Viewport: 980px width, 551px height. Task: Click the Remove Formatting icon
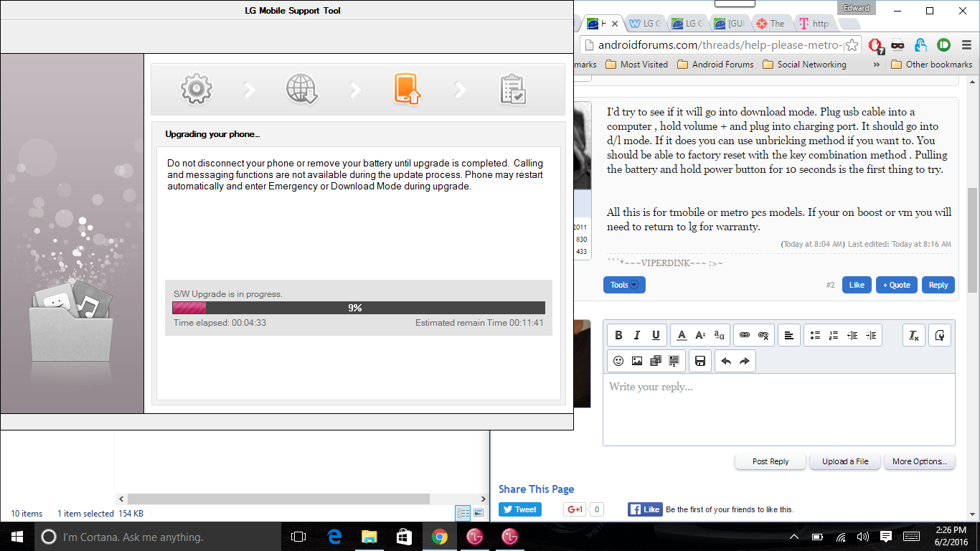[x=914, y=335]
